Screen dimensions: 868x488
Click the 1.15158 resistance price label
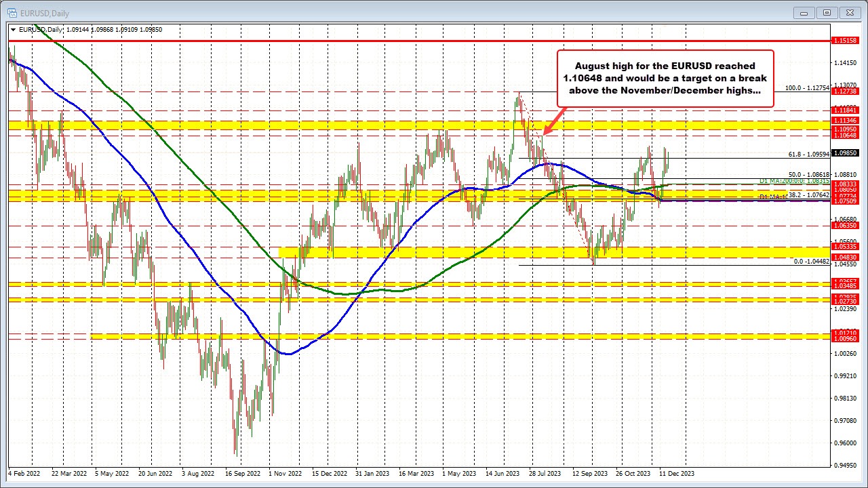[x=844, y=41]
